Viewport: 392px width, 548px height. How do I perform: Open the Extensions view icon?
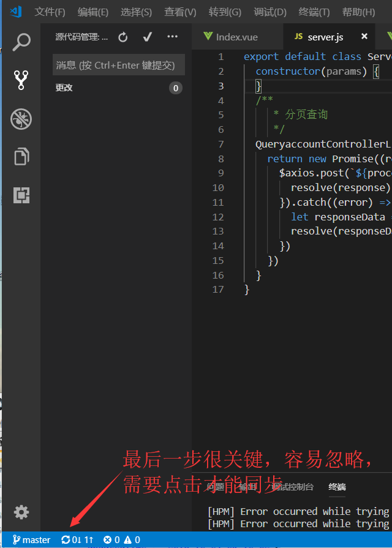click(x=21, y=195)
